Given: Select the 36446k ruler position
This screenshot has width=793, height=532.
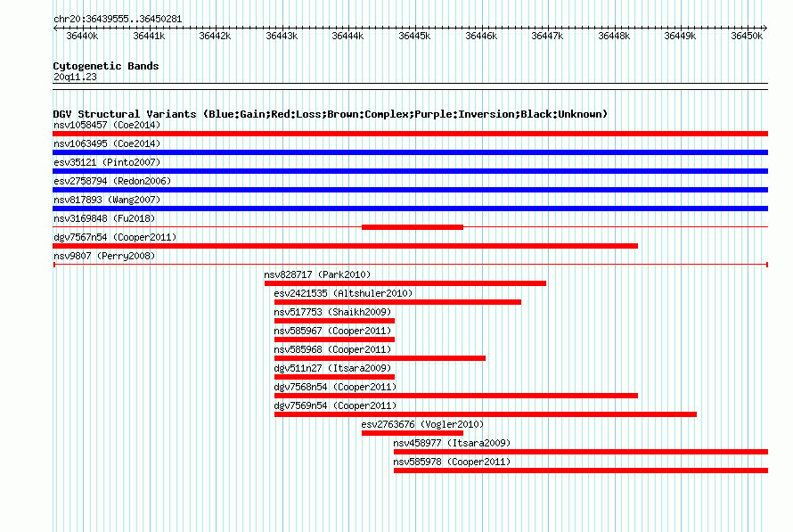Looking at the screenshot, I should [481, 36].
